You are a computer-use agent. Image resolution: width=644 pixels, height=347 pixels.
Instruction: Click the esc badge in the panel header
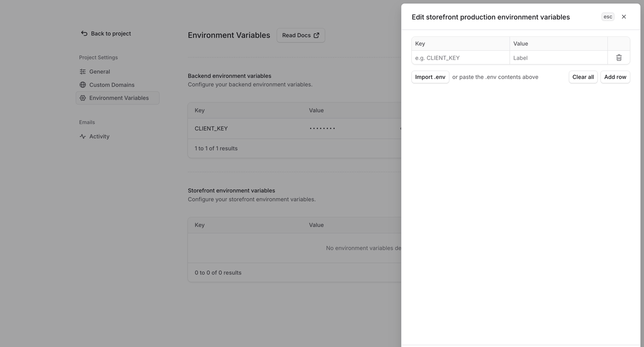coord(608,17)
